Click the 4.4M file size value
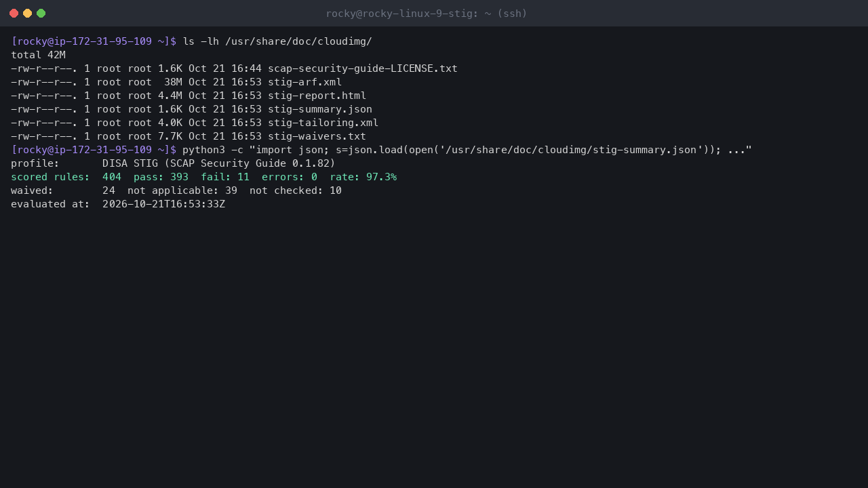 170,96
